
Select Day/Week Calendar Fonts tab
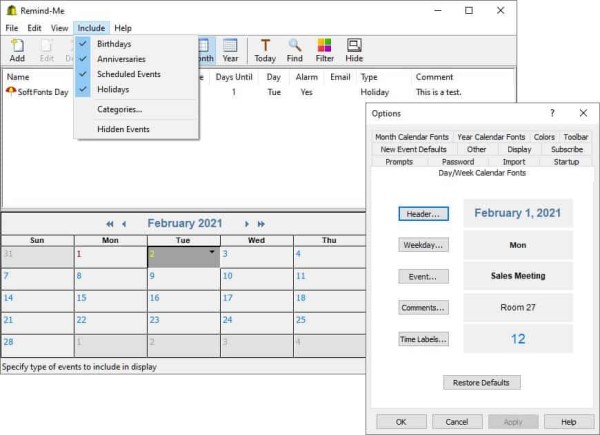point(482,173)
